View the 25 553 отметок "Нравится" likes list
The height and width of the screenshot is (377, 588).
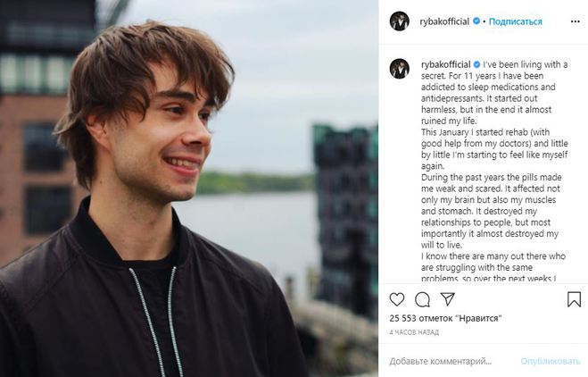441,317
